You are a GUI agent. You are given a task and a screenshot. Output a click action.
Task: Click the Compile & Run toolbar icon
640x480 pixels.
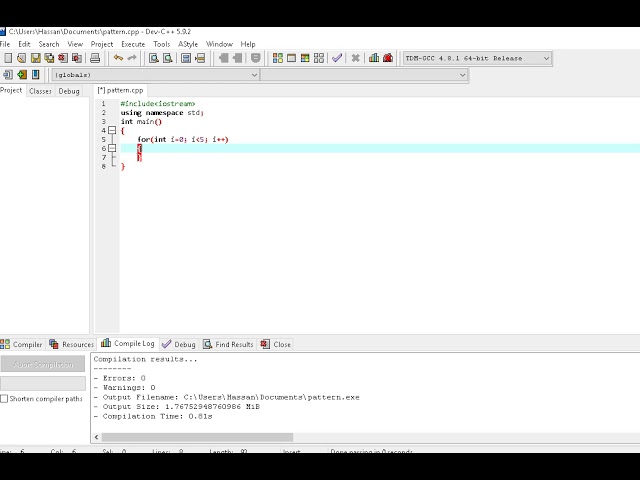coord(305,58)
